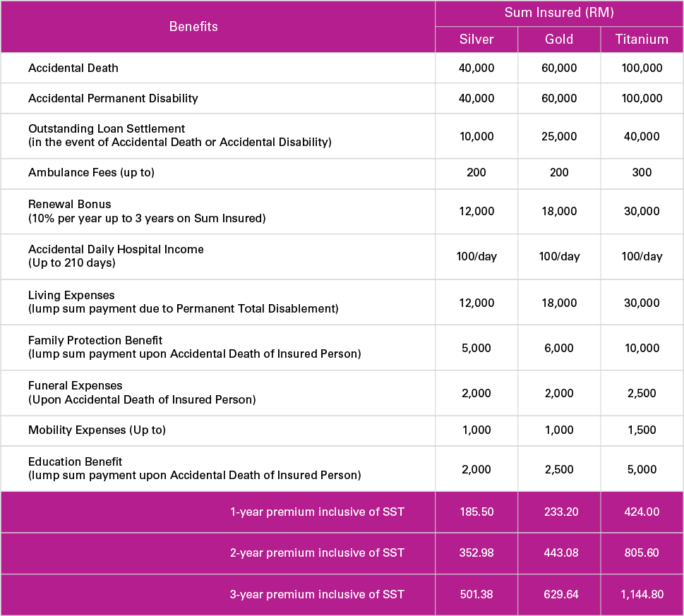Select the Gold plan column header

tap(559, 40)
